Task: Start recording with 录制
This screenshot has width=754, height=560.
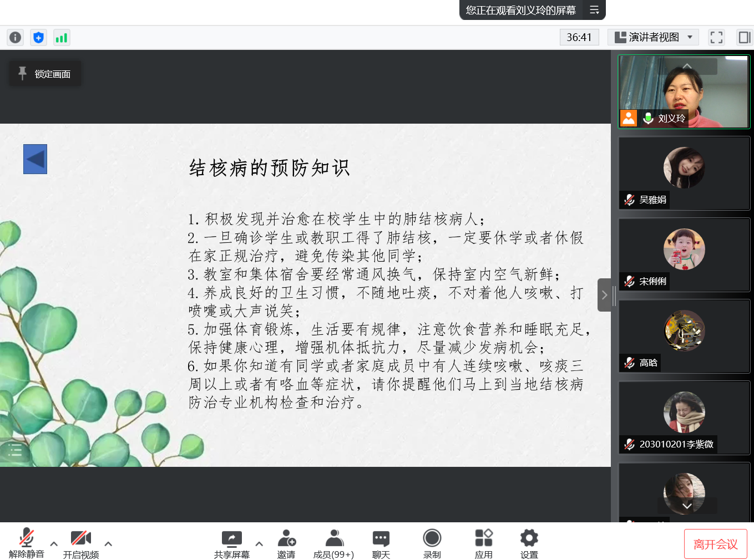Action: pos(432,543)
